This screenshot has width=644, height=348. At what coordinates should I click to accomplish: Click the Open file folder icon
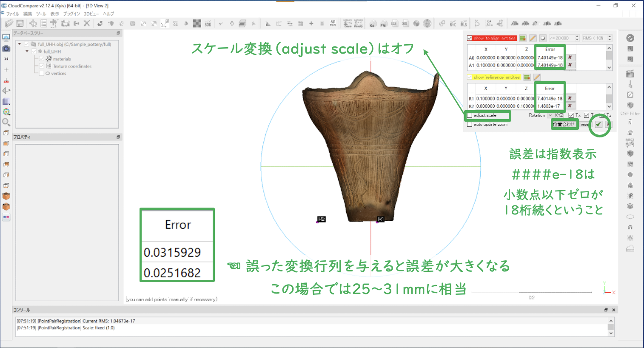(9, 23)
